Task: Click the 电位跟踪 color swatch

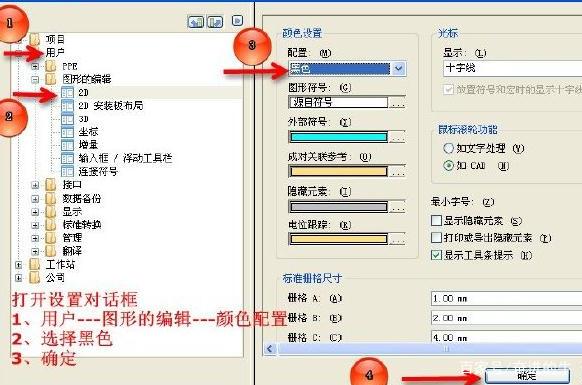Action: pyautogui.click(x=339, y=239)
